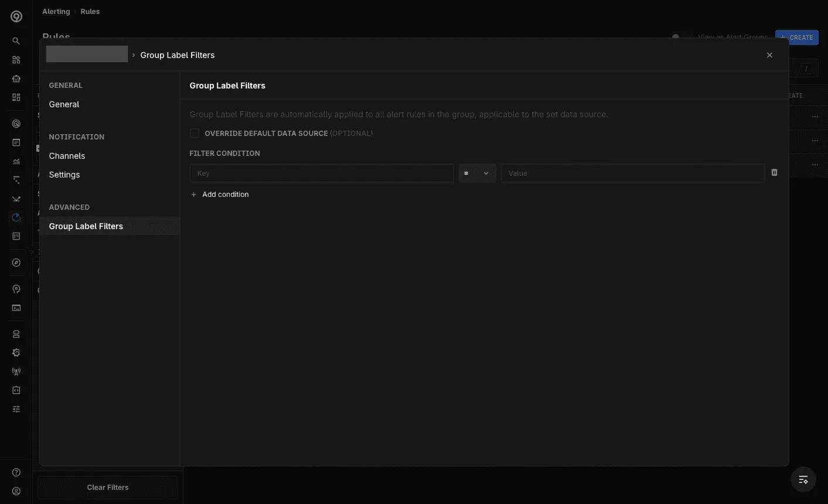Click the Last9 logo in the sidebar
Image resolution: width=828 pixels, height=504 pixels.
click(x=16, y=16)
